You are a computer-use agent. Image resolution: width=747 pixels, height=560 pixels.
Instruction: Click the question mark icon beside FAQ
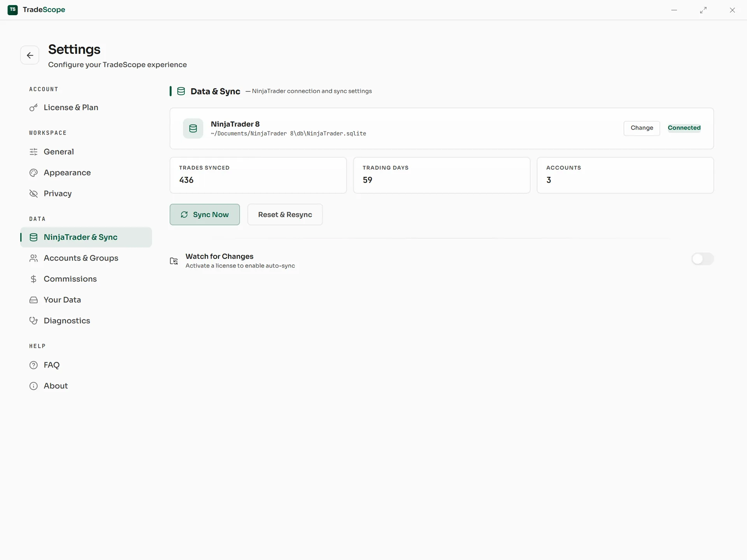(33, 365)
